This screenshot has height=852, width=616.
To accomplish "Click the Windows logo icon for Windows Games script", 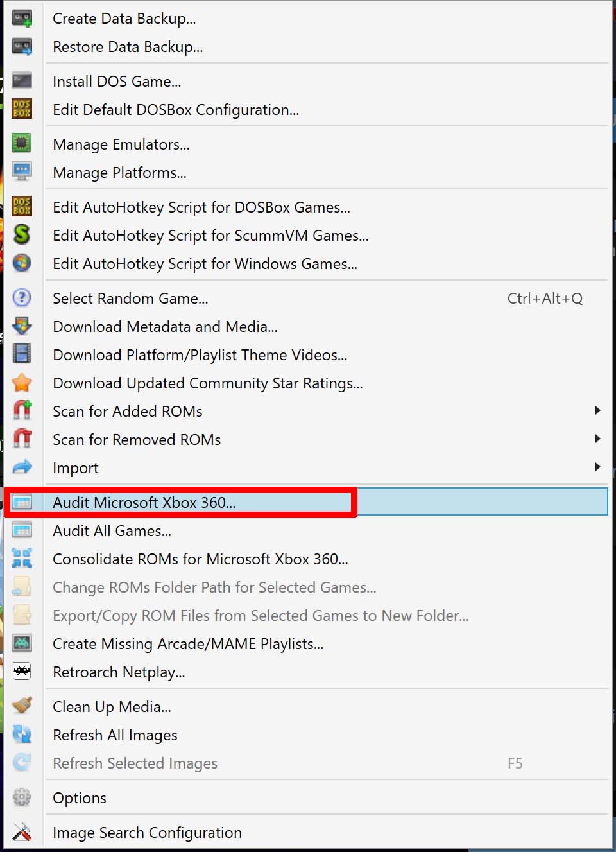I will pos(22,263).
